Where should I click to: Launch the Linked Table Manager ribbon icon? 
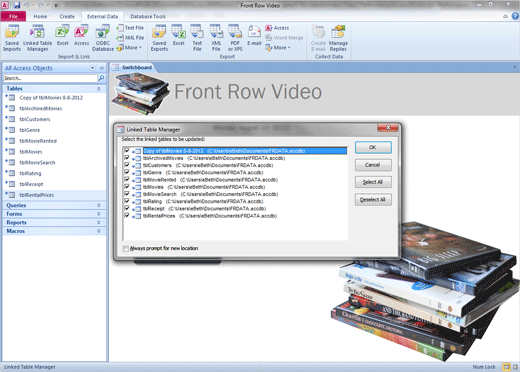click(37, 38)
